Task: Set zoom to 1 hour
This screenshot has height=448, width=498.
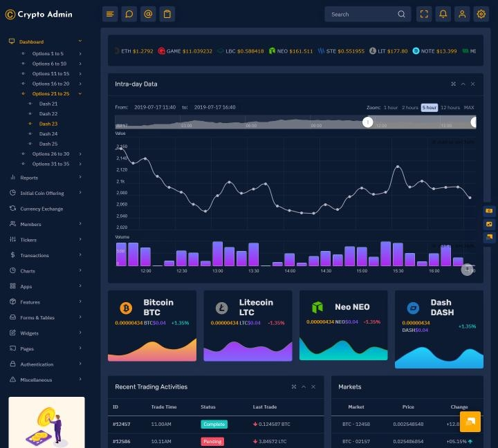Action: (x=390, y=108)
